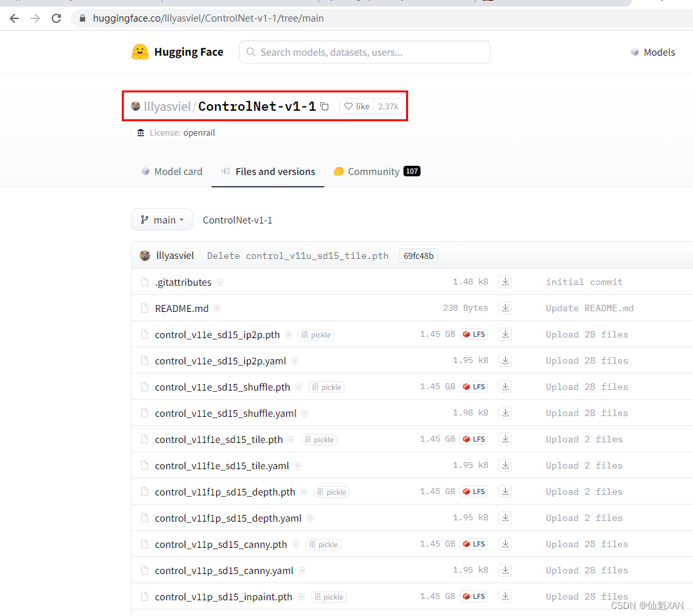
Task: Open the Community tab with 107 discussions
Action: [377, 171]
